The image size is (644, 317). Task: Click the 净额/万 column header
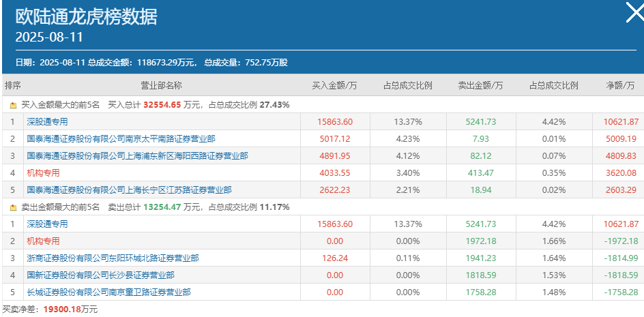pos(621,86)
